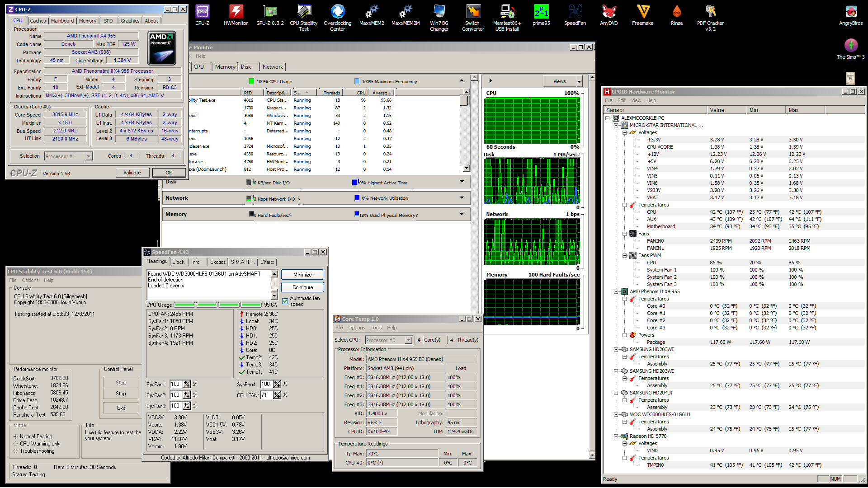Open Configure in SpeedFan

pyautogui.click(x=302, y=287)
